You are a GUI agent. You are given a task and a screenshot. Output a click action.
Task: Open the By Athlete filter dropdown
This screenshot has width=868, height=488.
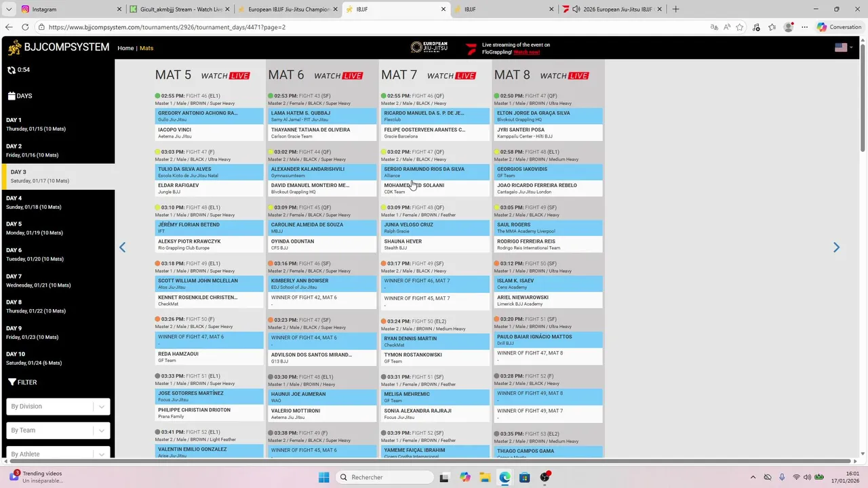pyautogui.click(x=58, y=453)
